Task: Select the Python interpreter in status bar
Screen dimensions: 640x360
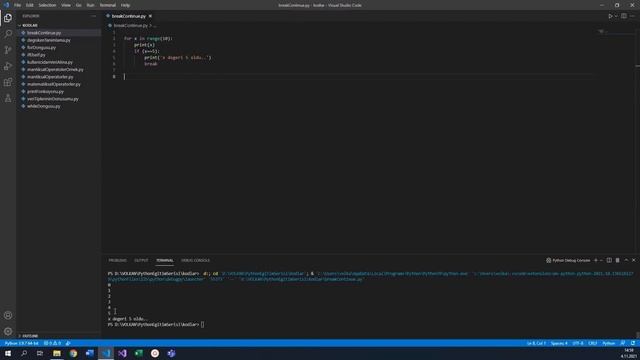Action: tap(21, 343)
